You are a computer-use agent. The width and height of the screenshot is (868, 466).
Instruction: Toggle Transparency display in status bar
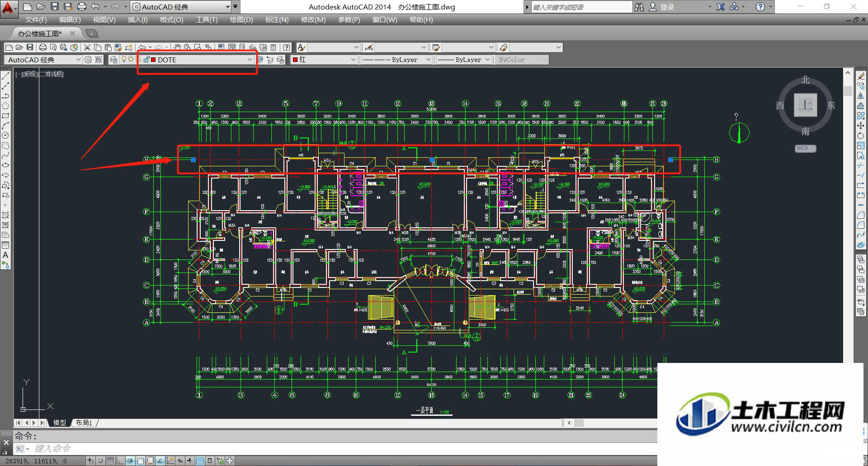pyautogui.click(x=200, y=461)
